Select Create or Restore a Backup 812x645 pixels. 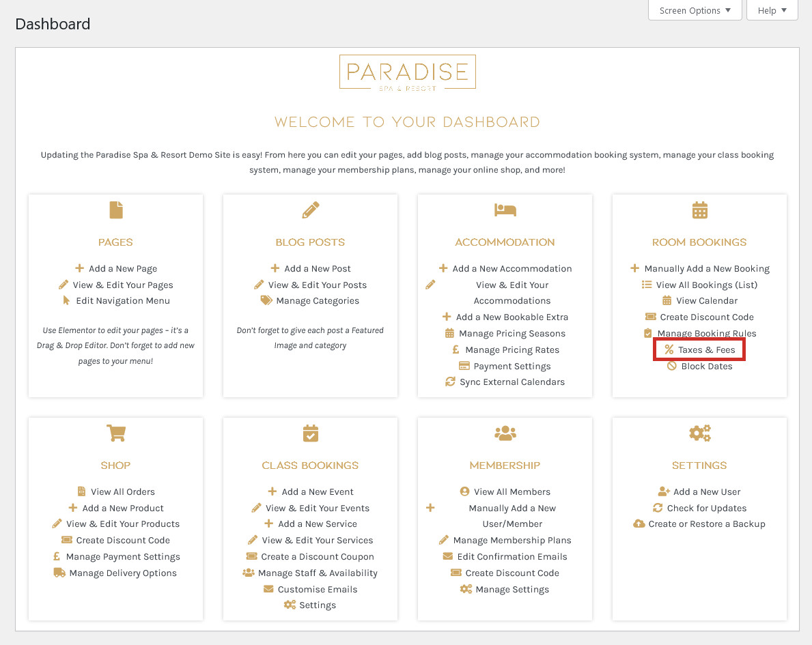(x=707, y=524)
